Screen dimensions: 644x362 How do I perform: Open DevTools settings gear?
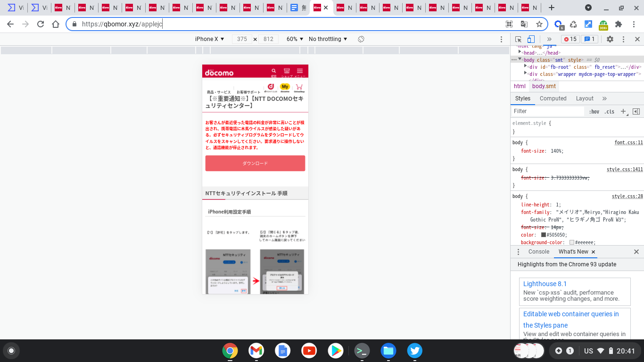tap(610, 39)
